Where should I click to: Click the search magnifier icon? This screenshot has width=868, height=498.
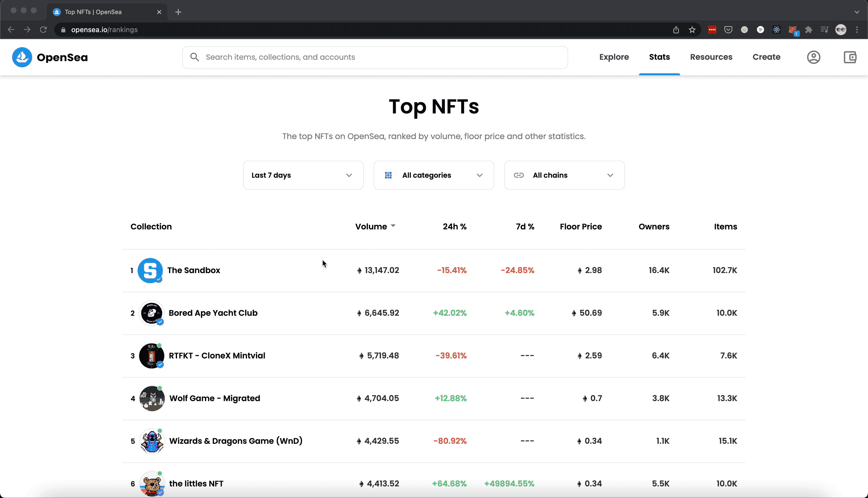[195, 57]
